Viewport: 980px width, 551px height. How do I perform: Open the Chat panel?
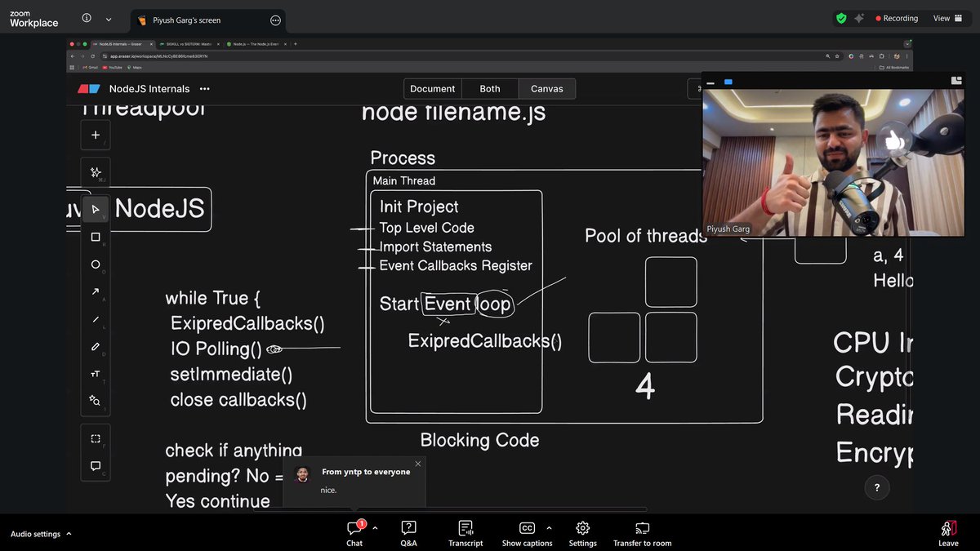[x=354, y=533]
